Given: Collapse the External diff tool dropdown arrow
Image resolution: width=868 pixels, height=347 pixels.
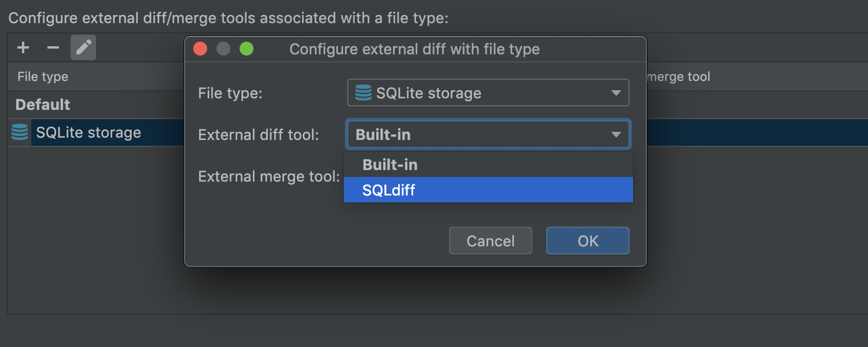Looking at the screenshot, I should click(x=616, y=135).
